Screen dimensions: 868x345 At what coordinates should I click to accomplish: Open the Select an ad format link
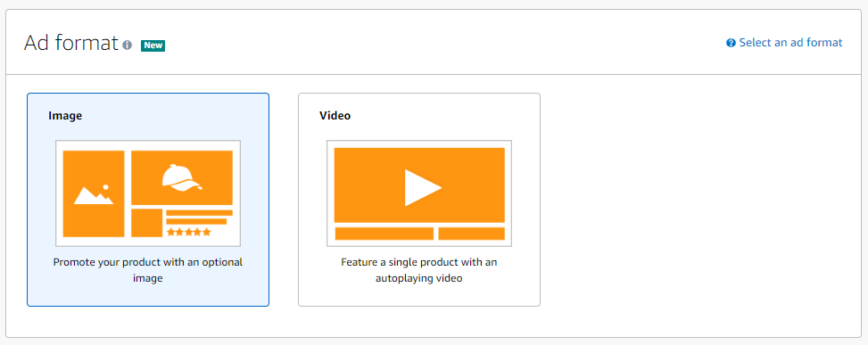(x=790, y=43)
